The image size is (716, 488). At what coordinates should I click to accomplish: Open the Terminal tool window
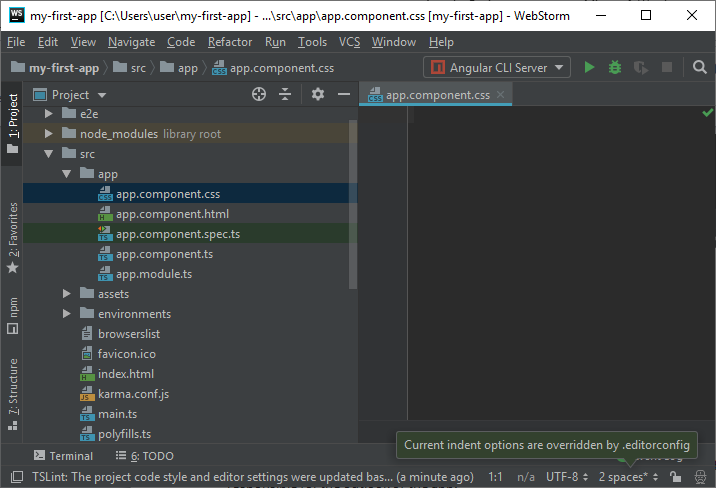63,456
